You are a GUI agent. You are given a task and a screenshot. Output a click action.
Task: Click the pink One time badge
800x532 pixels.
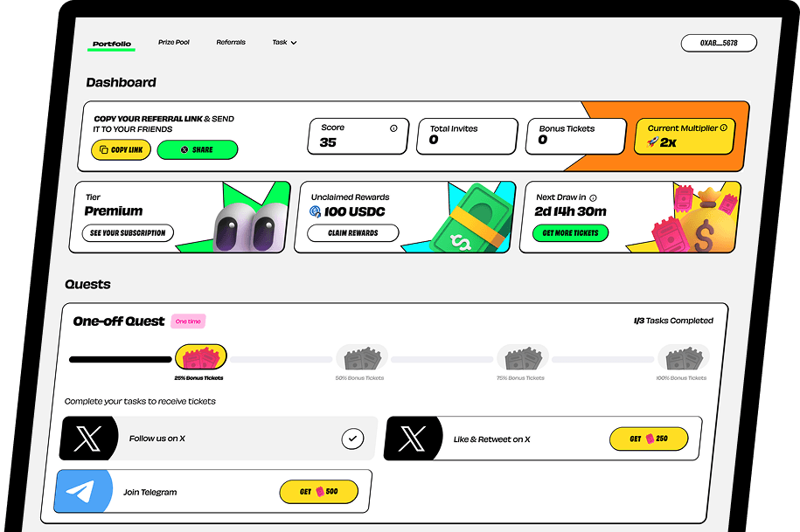(x=188, y=321)
